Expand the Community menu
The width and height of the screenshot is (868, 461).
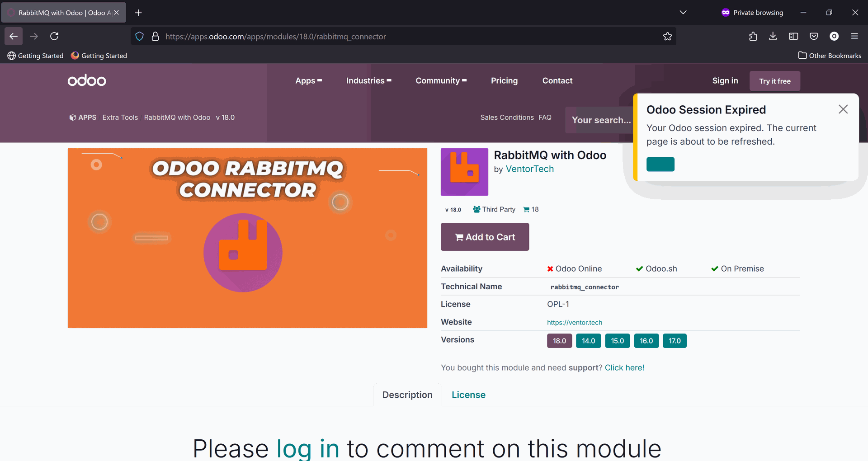(441, 80)
